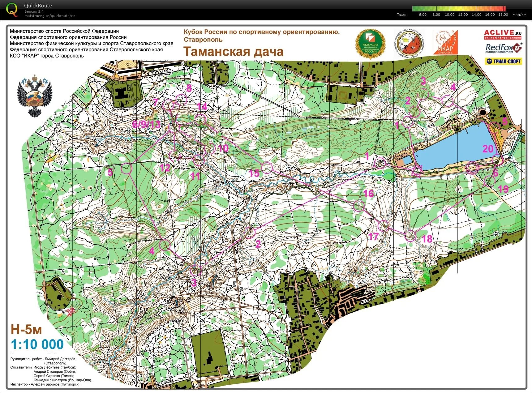Click the 'Руководитель работ - Дмитрий Дегтярёв' credit line

(43, 359)
